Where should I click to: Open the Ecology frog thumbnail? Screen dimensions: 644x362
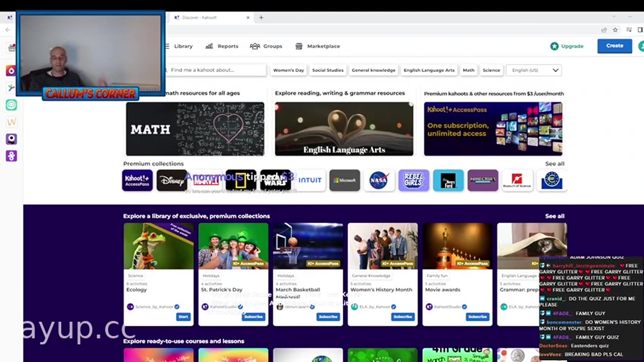click(158, 246)
